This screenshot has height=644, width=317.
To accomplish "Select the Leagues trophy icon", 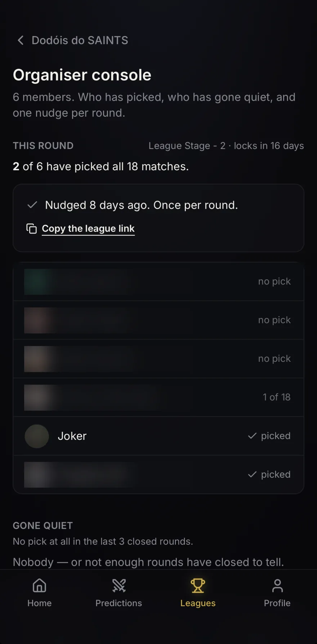I will [198, 586].
